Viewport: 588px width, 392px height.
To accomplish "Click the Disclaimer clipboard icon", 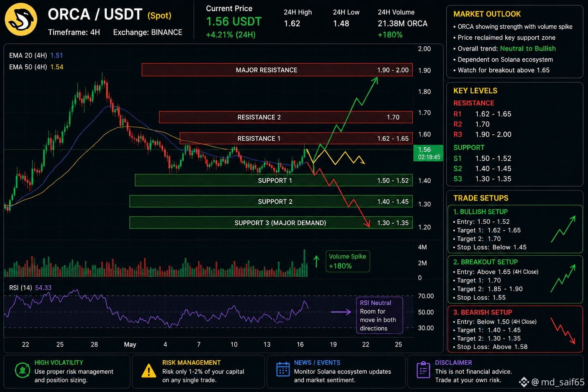I will tap(423, 370).
